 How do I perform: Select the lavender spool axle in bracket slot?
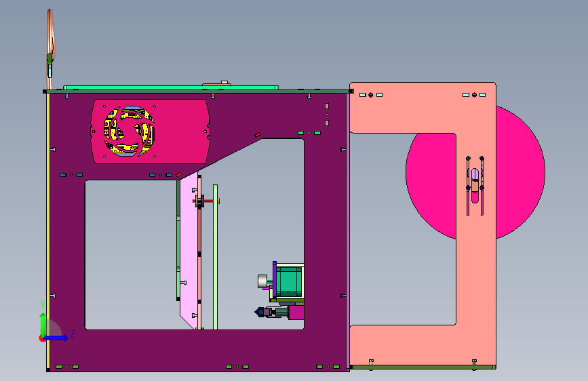coord(475,174)
